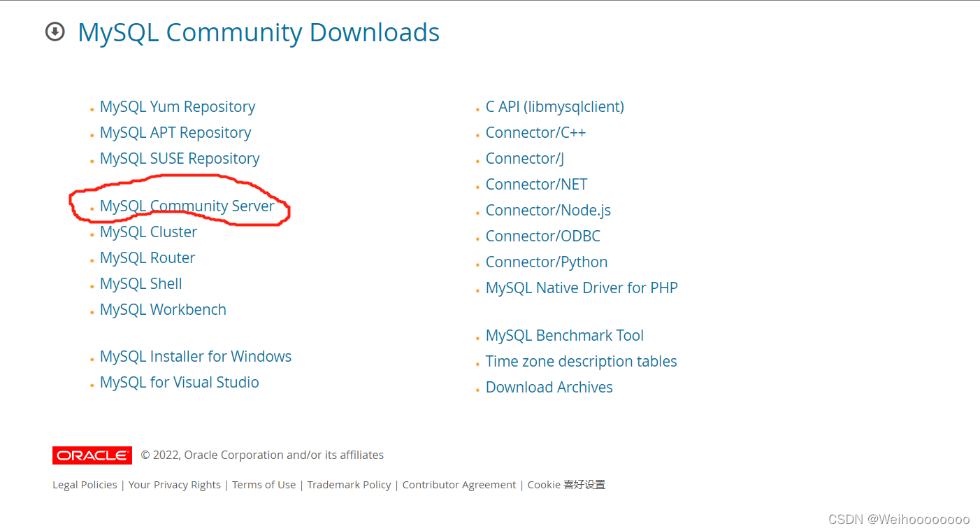Open MySQL Community Server download page

click(x=187, y=206)
